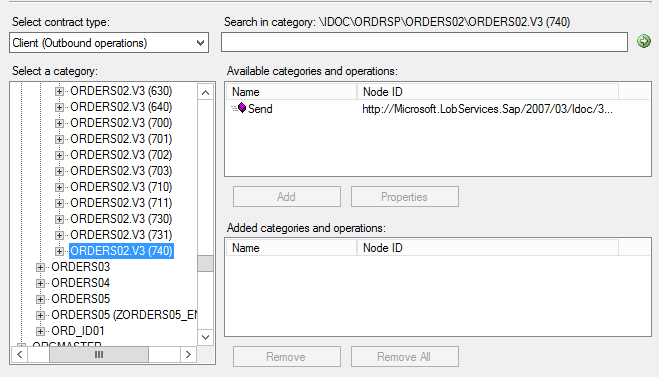Click the tree horizontal scrollbar thumb

pyautogui.click(x=99, y=354)
